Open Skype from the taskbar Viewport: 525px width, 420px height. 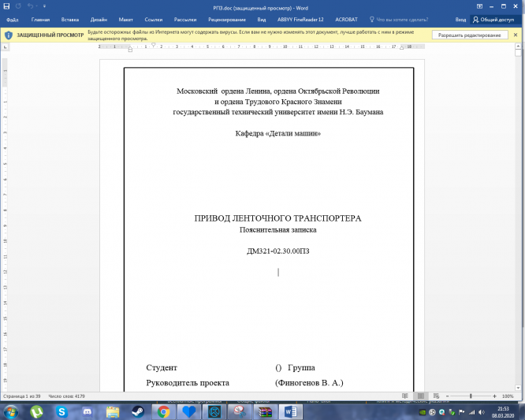coord(61,411)
